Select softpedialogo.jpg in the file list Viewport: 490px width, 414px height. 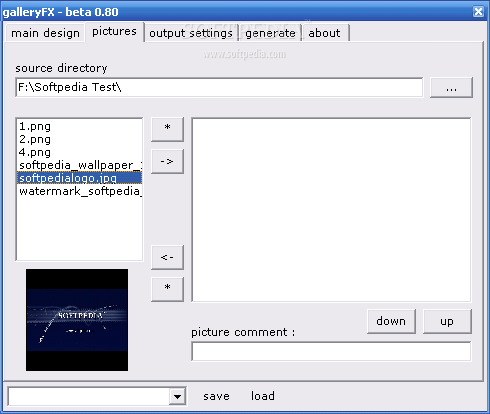tap(79, 178)
